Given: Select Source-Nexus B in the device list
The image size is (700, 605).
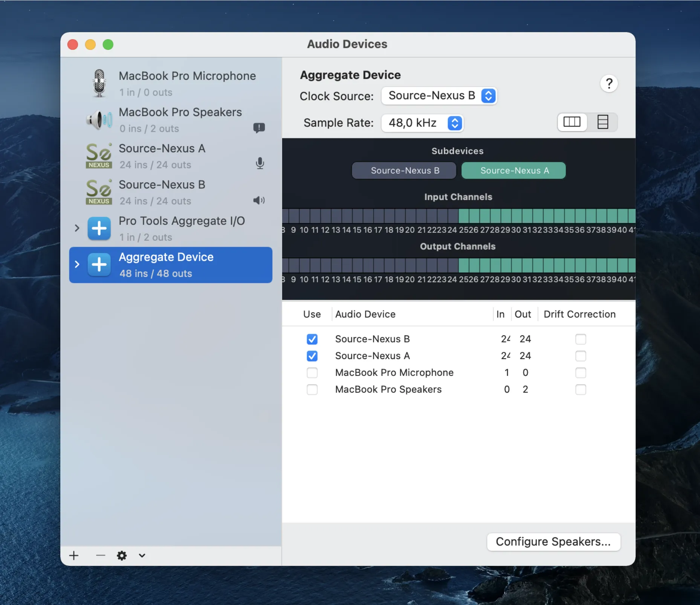Looking at the screenshot, I should [x=171, y=192].
